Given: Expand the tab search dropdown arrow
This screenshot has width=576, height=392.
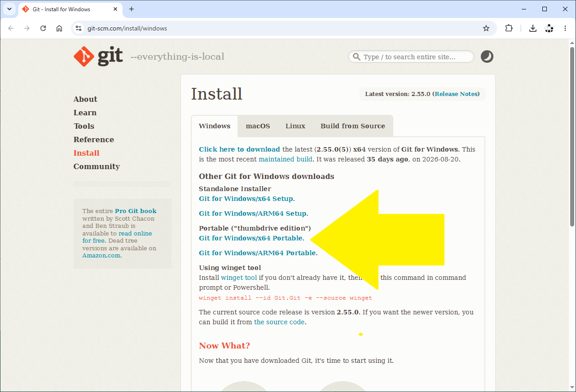Looking at the screenshot, I should pos(9,9).
